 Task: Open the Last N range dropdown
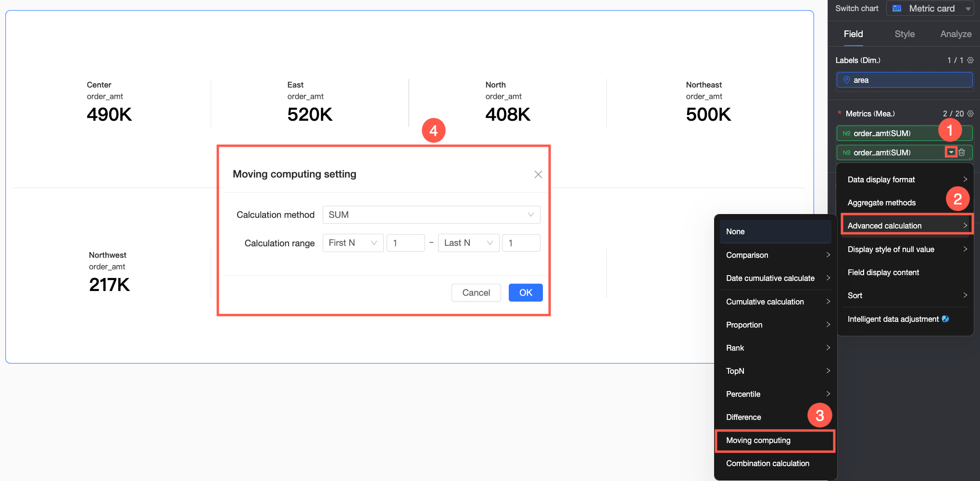468,243
